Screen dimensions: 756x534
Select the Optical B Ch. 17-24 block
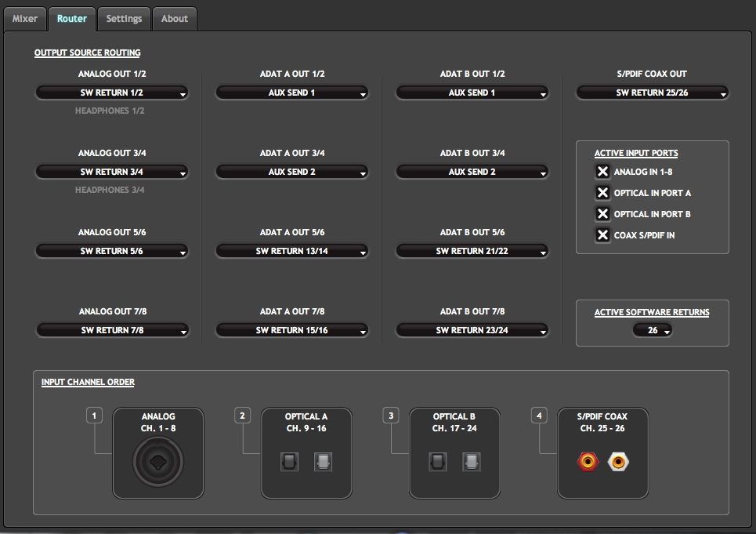click(454, 452)
